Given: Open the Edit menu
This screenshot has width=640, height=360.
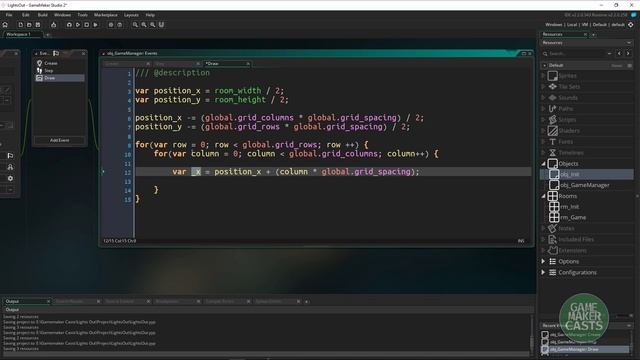Looking at the screenshot, I should [x=26, y=15].
